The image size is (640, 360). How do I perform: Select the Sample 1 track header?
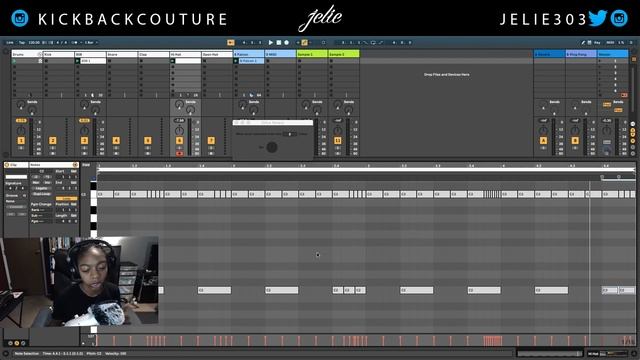pyautogui.click(x=312, y=54)
